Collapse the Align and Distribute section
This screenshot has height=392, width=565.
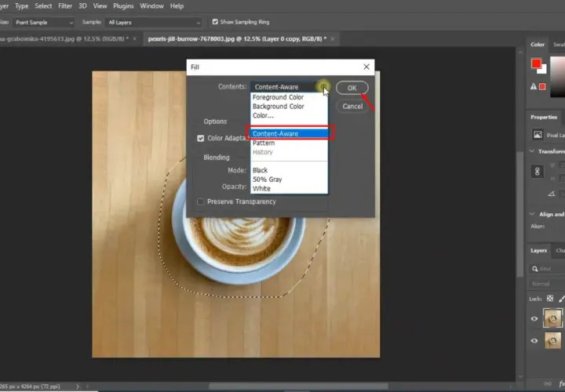tap(532, 214)
